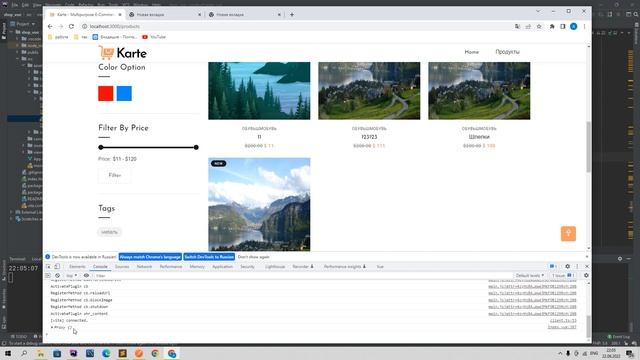
Task: Switch to the Sources tab
Action: pyautogui.click(x=122, y=267)
